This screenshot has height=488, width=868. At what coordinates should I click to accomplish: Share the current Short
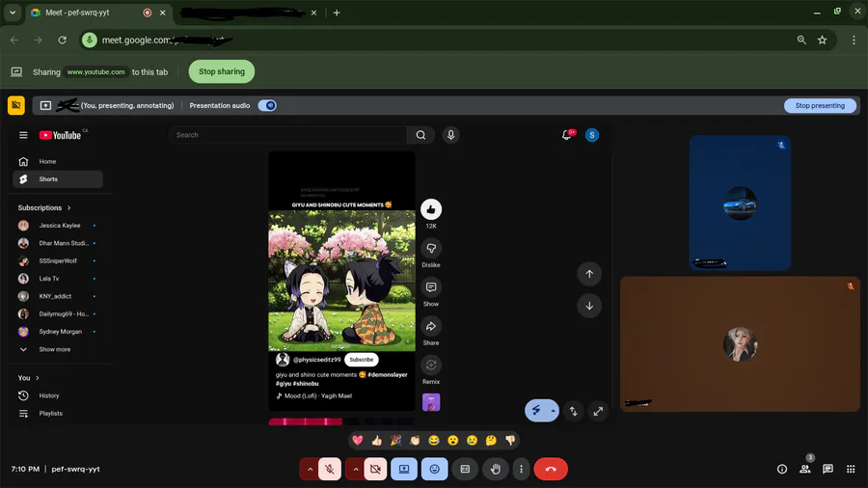pyautogui.click(x=431, y=326)
